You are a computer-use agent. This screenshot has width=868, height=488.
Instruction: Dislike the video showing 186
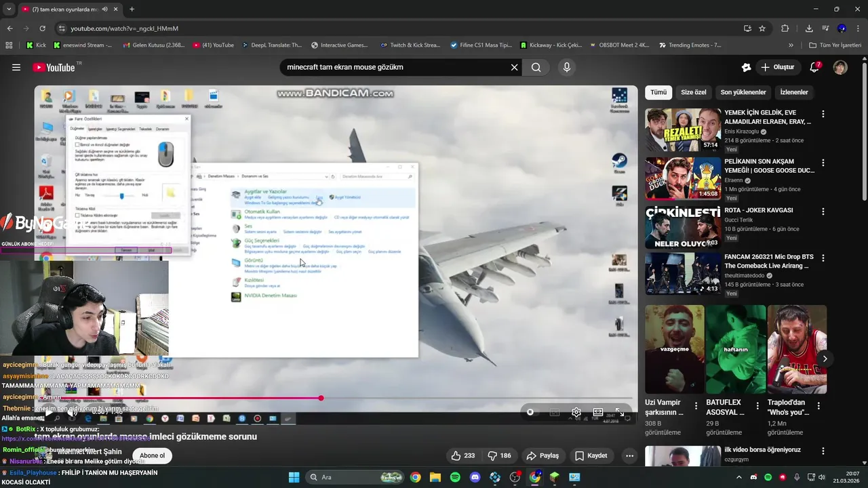click(500, 455)
